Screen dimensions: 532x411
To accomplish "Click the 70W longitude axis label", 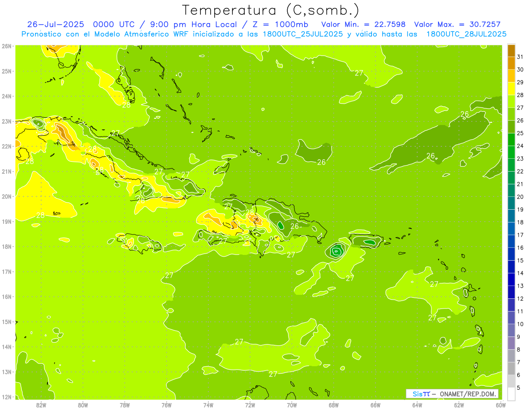I will pos(292,405).
